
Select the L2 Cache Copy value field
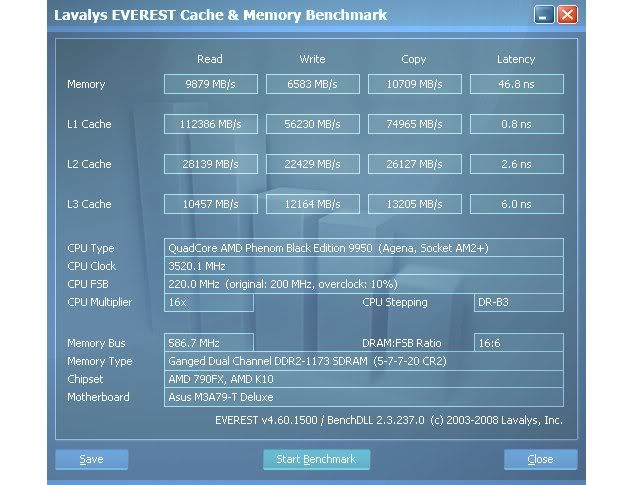(x=415, y=165)
